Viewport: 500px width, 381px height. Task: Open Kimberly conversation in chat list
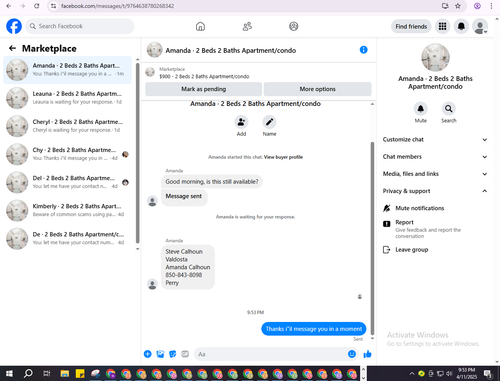pos(67,211)
